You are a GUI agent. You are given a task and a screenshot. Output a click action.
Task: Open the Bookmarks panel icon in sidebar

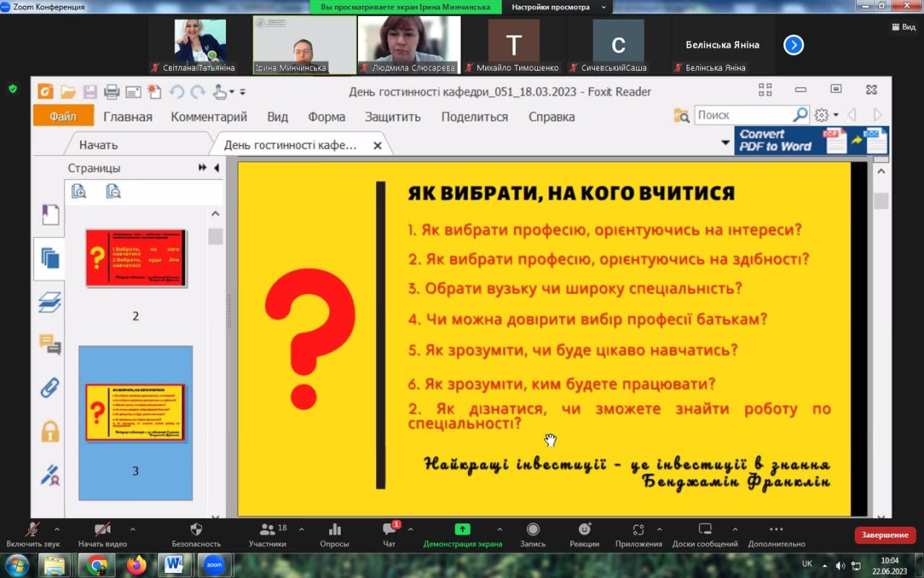click(50, 215)
